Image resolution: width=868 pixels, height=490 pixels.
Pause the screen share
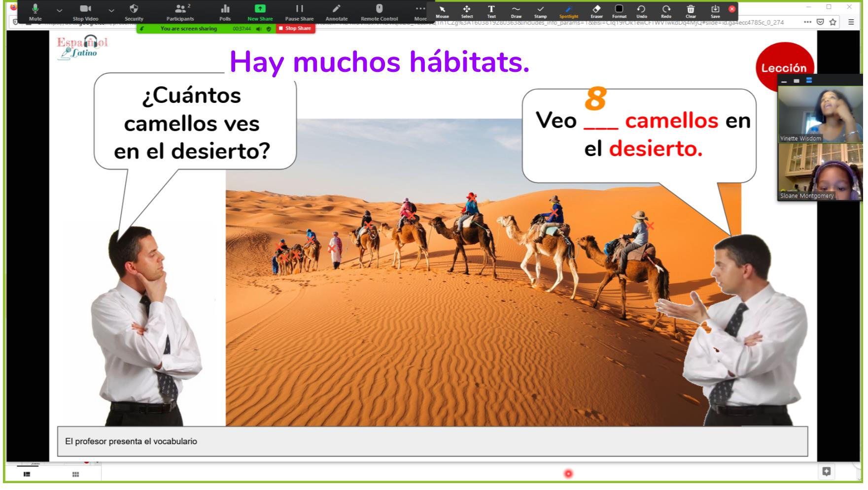(x=299, y=12)
